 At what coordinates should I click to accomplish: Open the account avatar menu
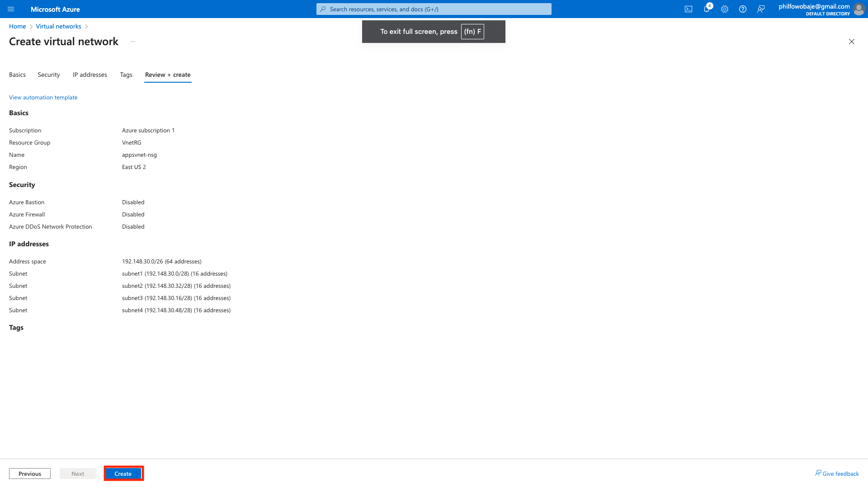[x=858, y=9]
